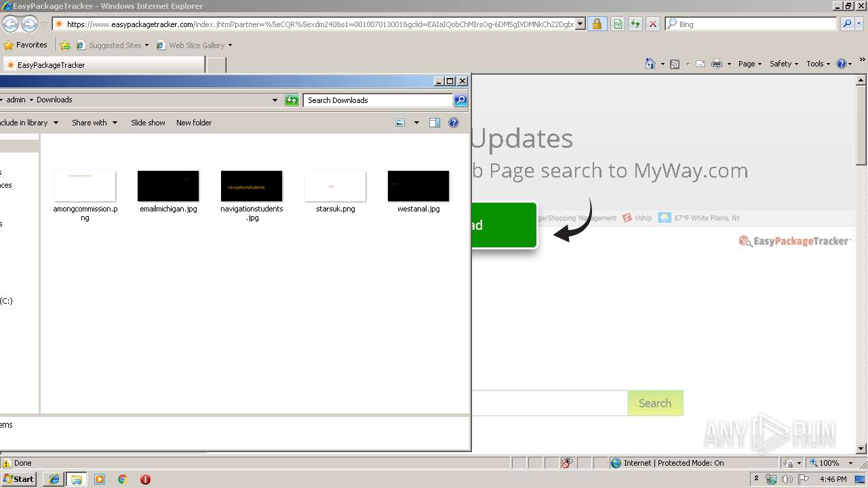This screenshot has width=868, height=488.
Task: Expand the printer options dropdown arrow
Action: pyautogui.click(x=729, y=64)
